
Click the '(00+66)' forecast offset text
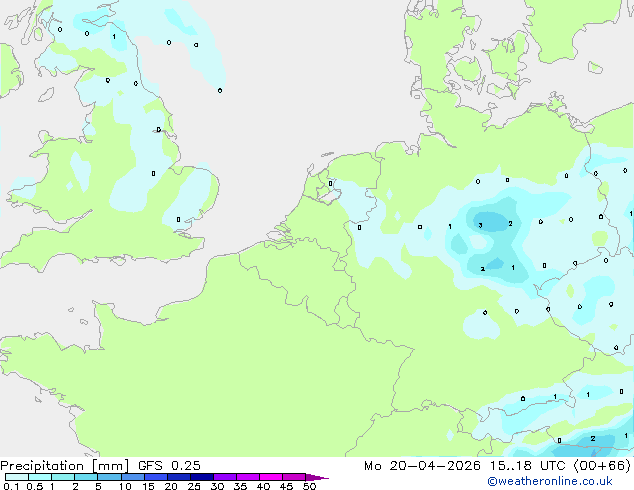click(602, 466)
